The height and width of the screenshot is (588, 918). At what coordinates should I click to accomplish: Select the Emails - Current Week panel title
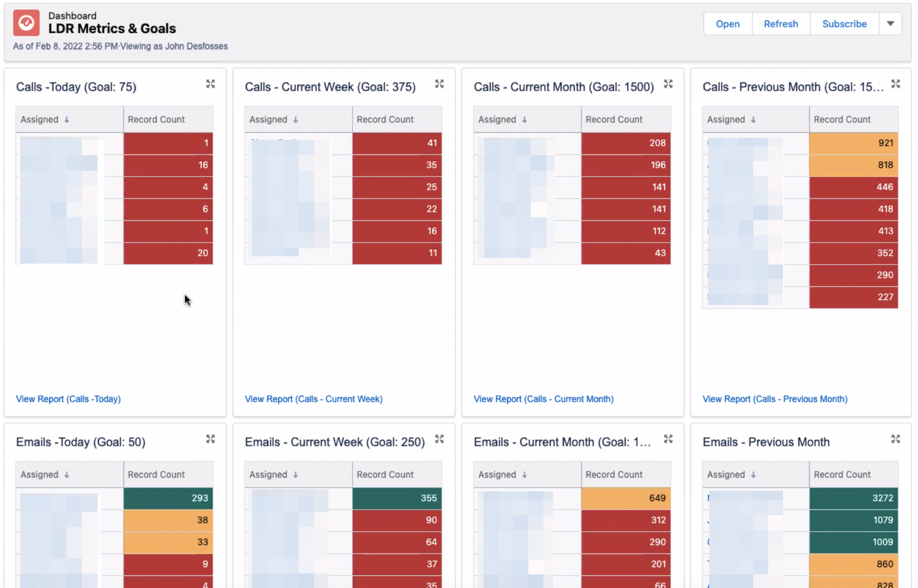pos(335,442)
